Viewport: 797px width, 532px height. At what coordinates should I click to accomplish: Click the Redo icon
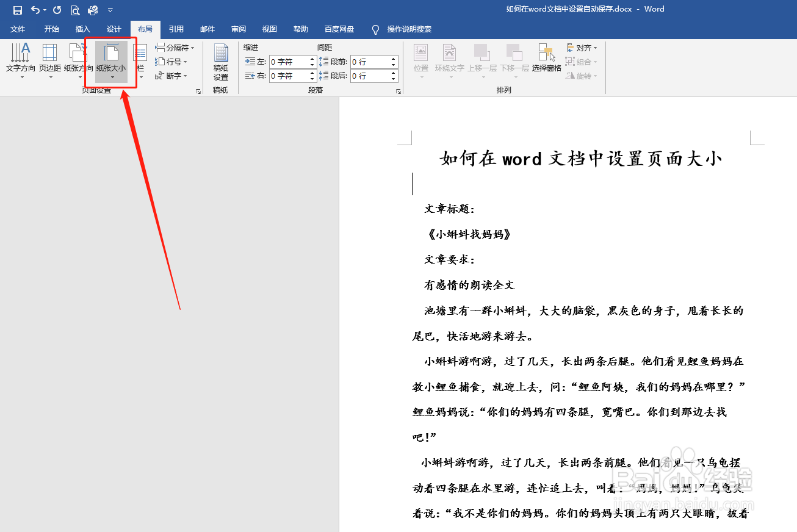click(57, 10)
